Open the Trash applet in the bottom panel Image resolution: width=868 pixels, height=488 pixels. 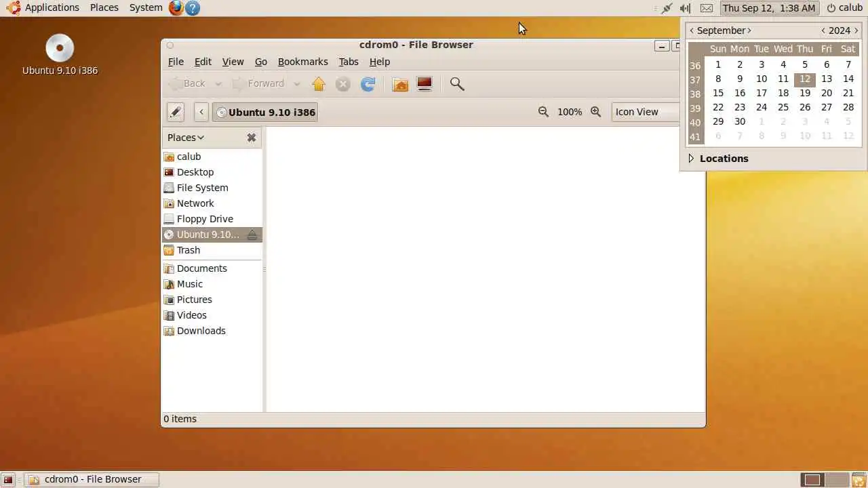(x=859, y=480)
